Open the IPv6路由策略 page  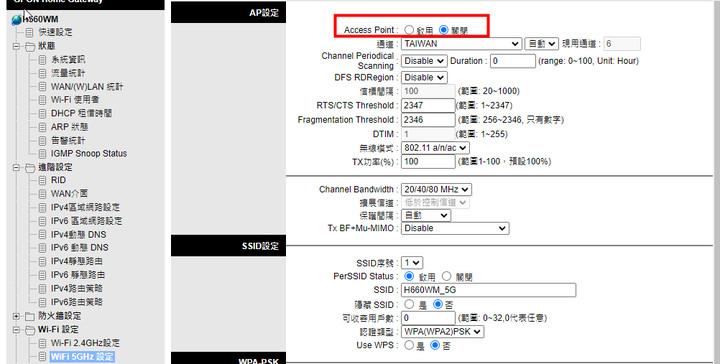point(77,302)
